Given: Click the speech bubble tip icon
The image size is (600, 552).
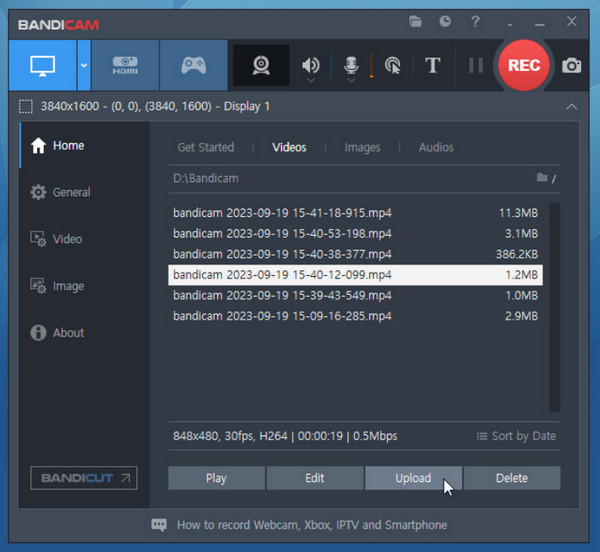Looking at the screenshot, I should pyautogui.click(x=159, y=525).
